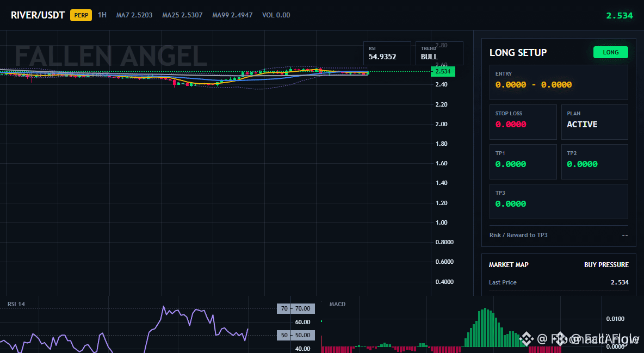Click the MA99 2.4947 indicator text
The width and height of the screenshot is (644, 353).
click(x=232, y=15)
